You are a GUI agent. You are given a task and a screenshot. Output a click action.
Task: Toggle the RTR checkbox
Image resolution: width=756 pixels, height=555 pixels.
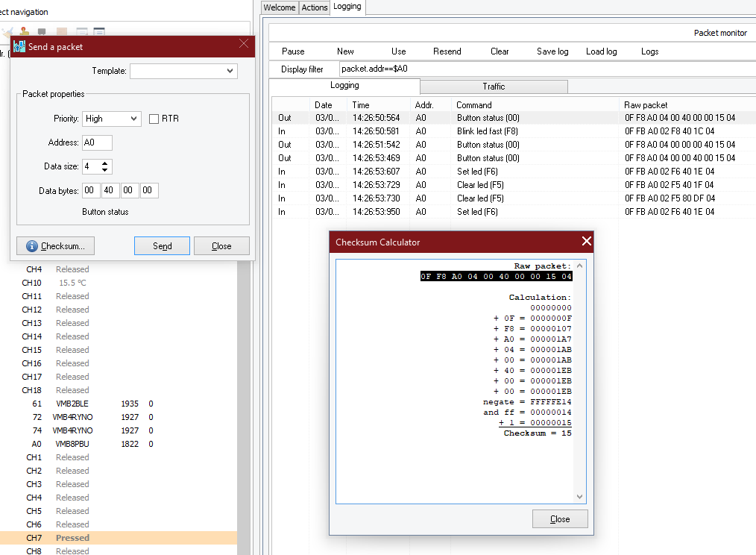coord(154,119)
